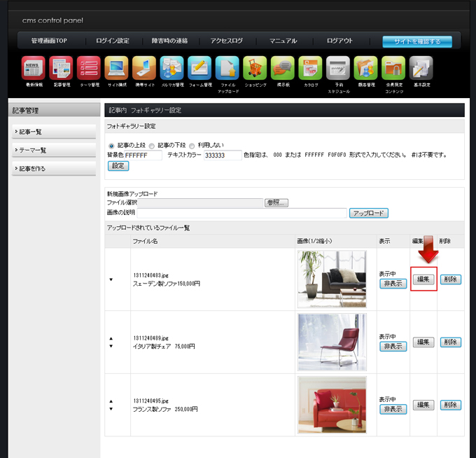Open the 掲示板 bulletin board icon

pyautogui.click(x=282, y=69)
